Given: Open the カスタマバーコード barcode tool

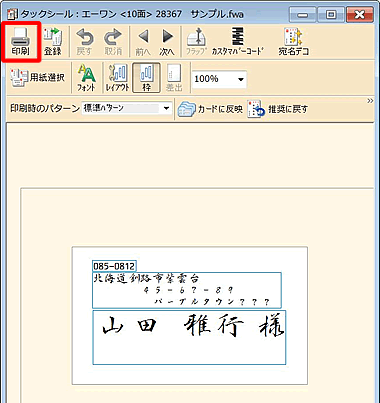Looking at the screenshot, I should click(238, 42).
